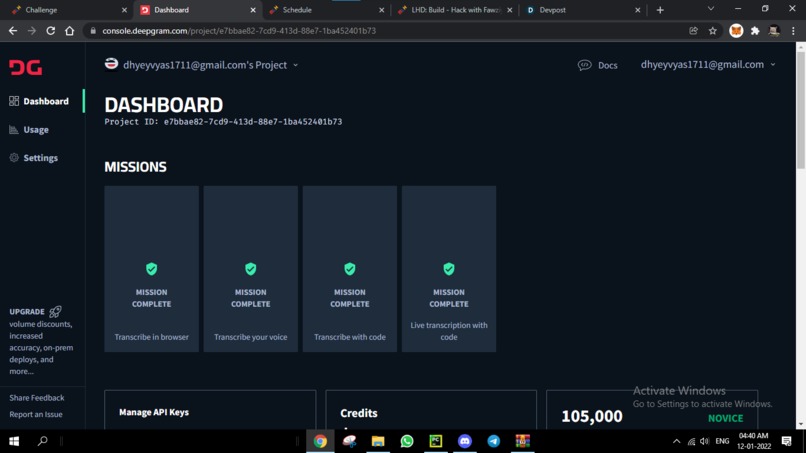Click the browser home button

pos(69,31)
